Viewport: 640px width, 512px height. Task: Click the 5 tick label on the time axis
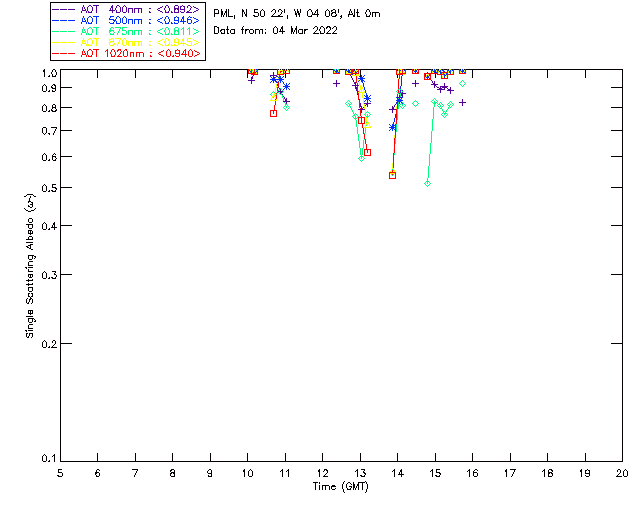[x=60, y=472]
